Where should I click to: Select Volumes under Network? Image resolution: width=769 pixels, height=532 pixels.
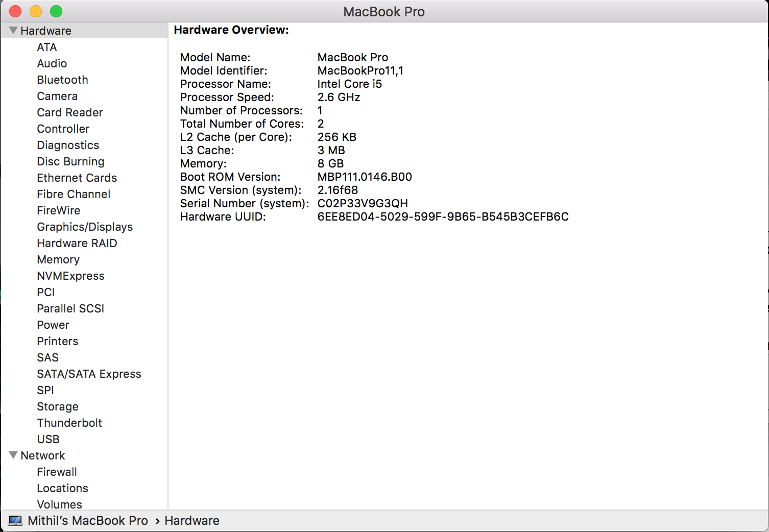(59, 504)
